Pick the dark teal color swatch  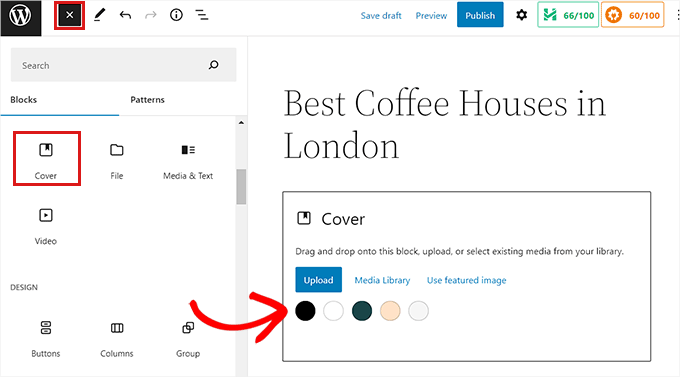point(362,311)
